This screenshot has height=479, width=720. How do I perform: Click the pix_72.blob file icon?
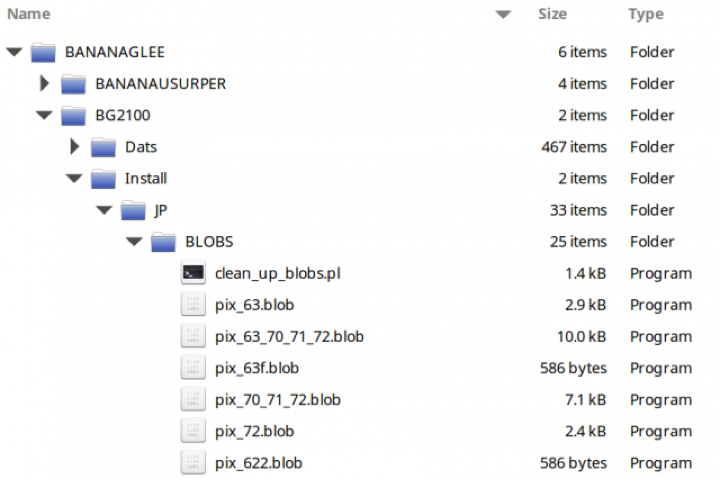(194, 431)
